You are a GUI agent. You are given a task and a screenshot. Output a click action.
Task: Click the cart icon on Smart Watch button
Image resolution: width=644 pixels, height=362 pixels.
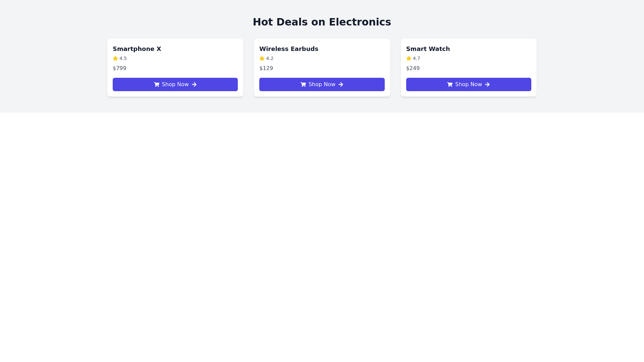(x=450, y=84)
